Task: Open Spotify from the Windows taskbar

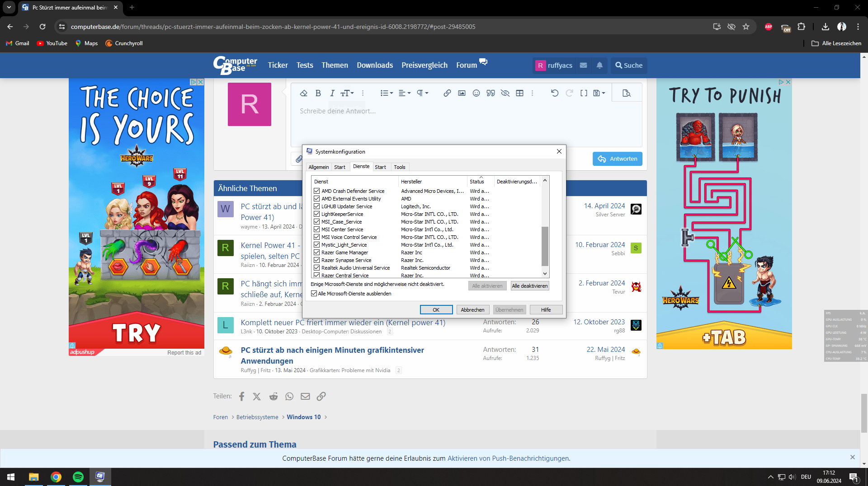Action: point(78,477)
